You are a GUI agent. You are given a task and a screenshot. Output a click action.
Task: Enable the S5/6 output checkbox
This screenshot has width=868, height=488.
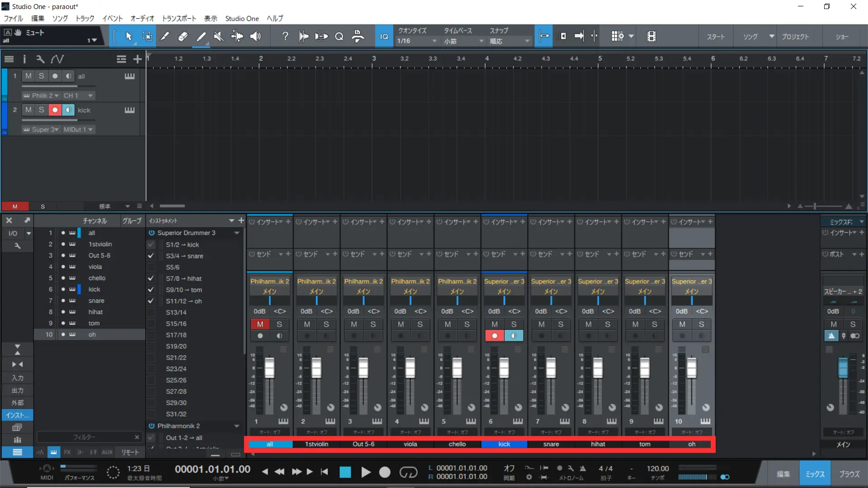[151, 267]
